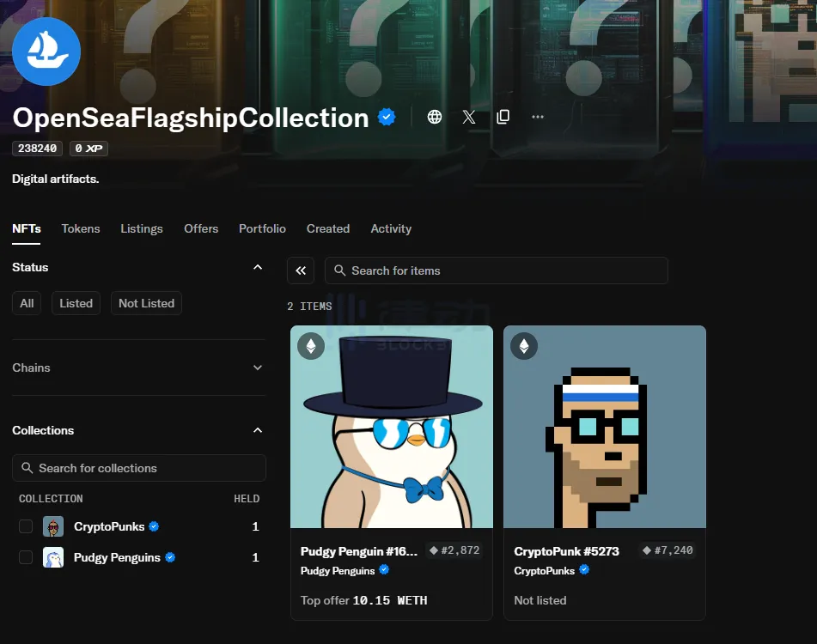The image size is (817, 644).
Task: Select the All status filter
Action: click(27, 303)
